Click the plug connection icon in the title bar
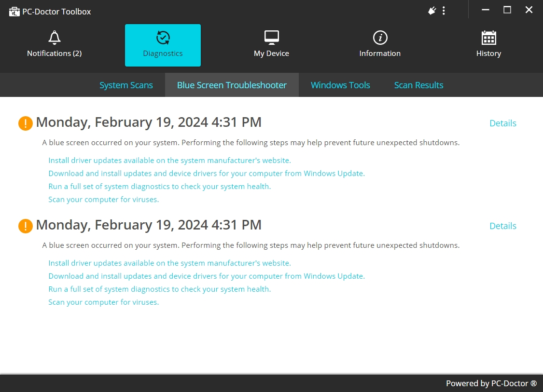 click(432, 11)
